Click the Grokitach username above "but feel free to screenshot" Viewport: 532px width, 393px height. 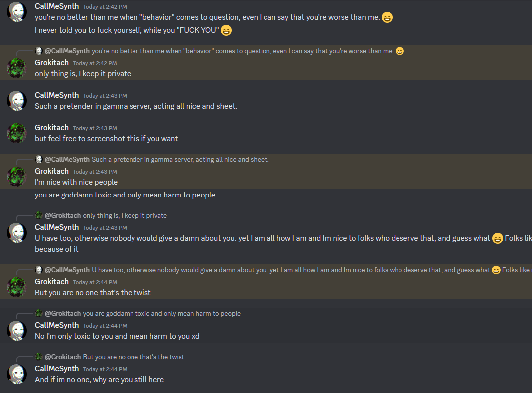click(x=52, y=128)
